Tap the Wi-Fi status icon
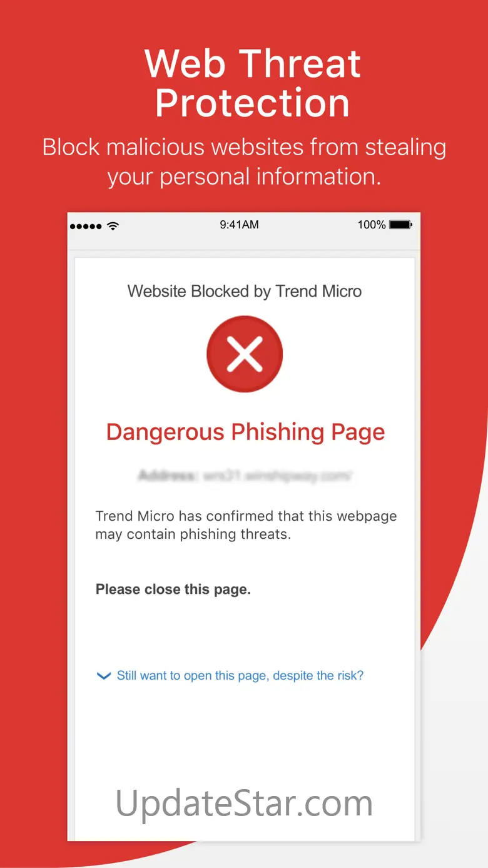Image resolution: width=488 pixels, height=868 pixels. pyautogui.click(x=113, y=226)
